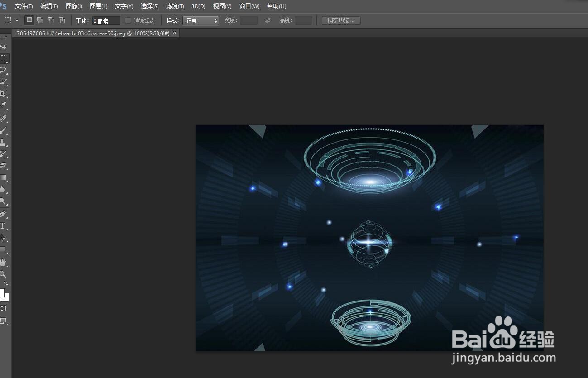Select the Zoom tool
588x378 pixels.
tap(4, 274)
